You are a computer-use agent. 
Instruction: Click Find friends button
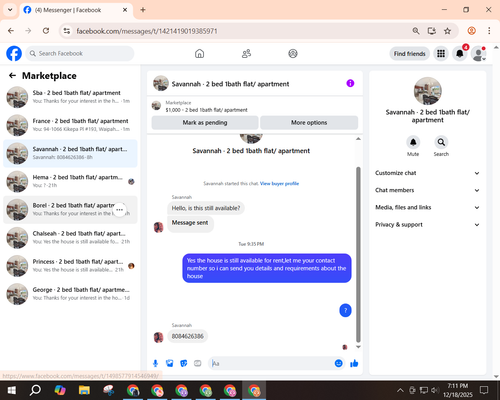410,54
